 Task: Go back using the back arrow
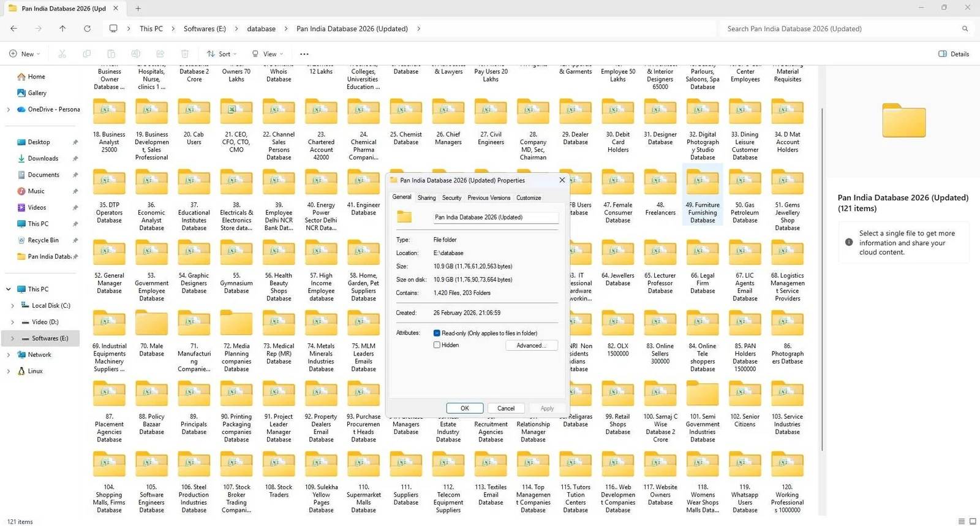[x=13, y=29]
